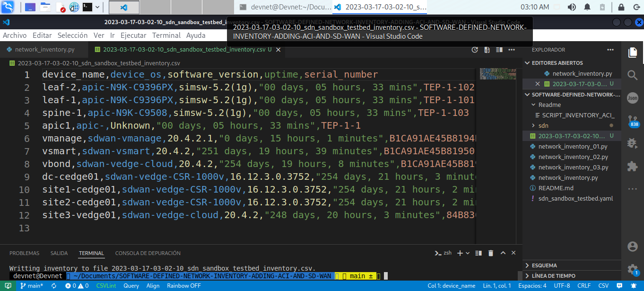Open the editor's More Actions ellipsis menu

(512, 50)
